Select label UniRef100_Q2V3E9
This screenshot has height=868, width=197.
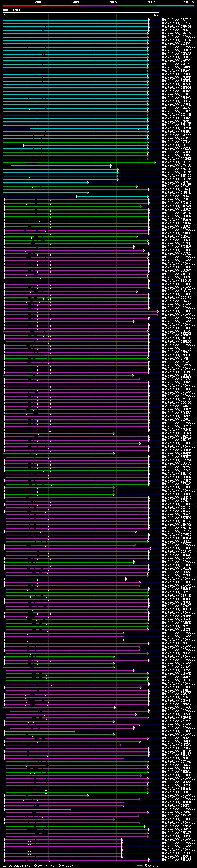177,186
